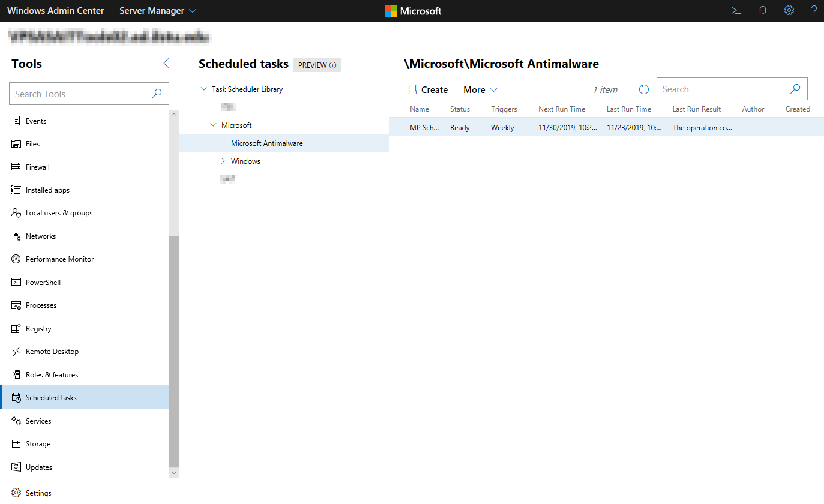Open the Events tool label
Viewport: 824px width, 504px height.
[36, 121]
